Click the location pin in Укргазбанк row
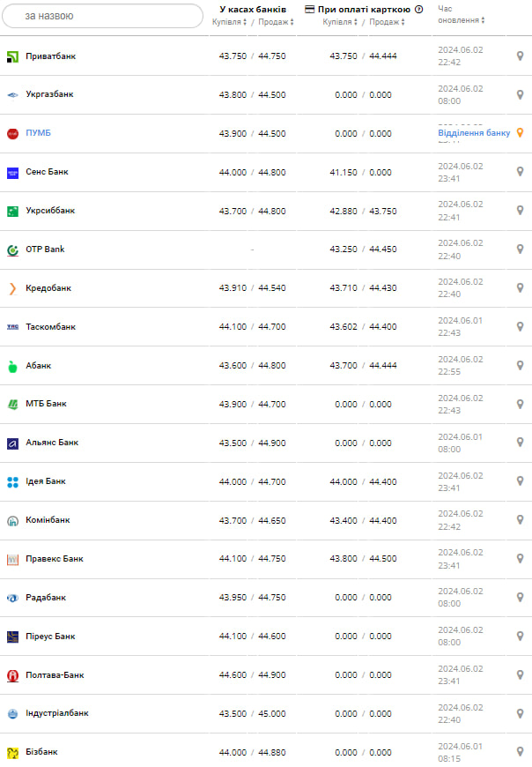532x767 pixels. coord(520,95)
